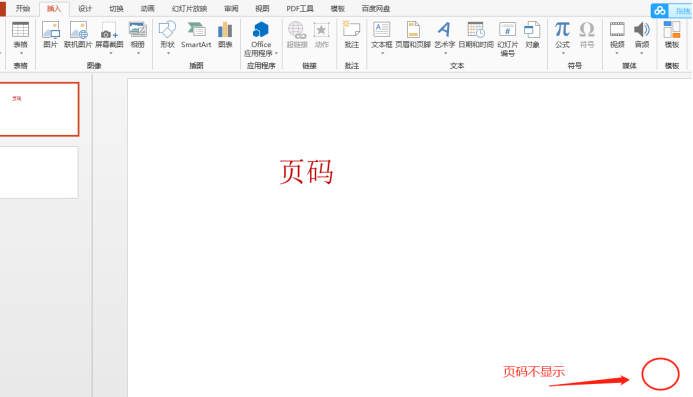
Task: Expand the Office 应用程序 dropdown arrow
Action: click(x=276, y=53)
